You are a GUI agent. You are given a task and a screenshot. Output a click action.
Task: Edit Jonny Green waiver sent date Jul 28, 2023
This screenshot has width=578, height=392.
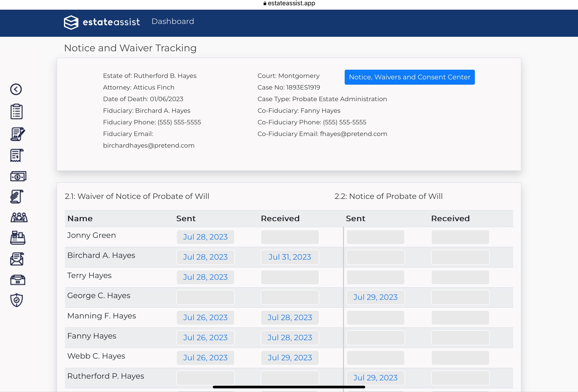click(x=205, y=237)
